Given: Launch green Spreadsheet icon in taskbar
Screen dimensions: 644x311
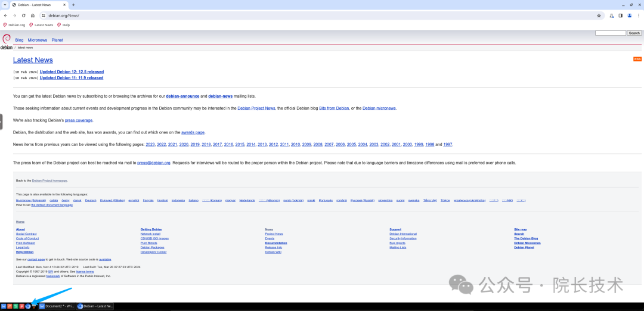Looking at the screenshot, I should 16,306.
